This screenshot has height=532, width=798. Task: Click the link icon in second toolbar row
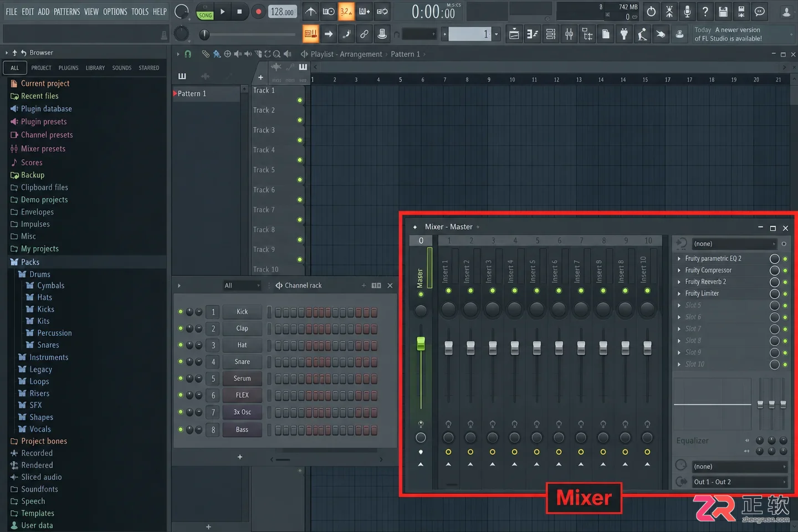[364, 34]
